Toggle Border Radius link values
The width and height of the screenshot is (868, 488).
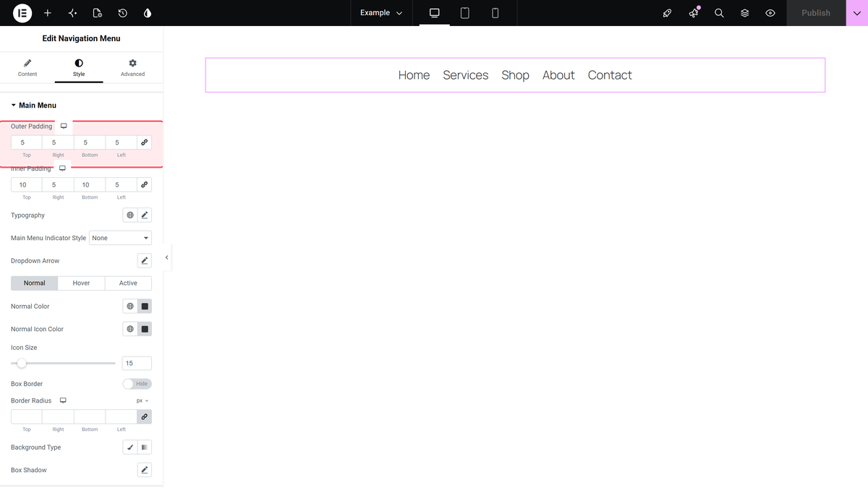click(145, 416)
